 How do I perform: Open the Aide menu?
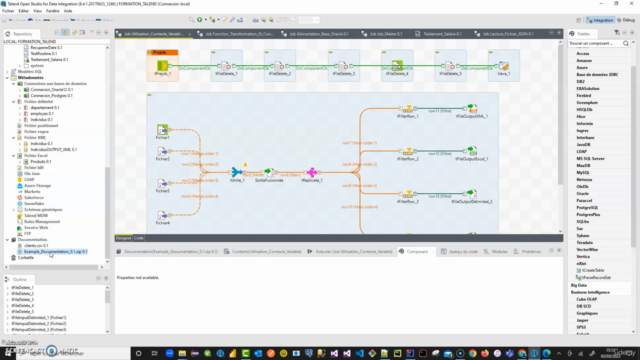pos(68,11)
